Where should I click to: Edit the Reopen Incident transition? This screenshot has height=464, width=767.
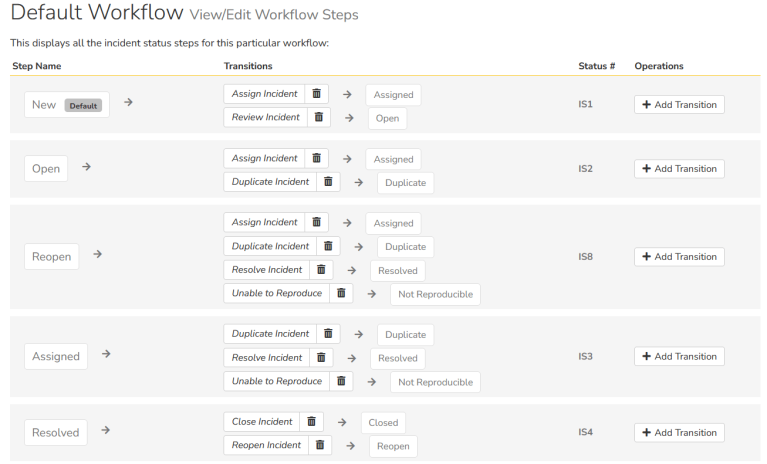coord(266,445)
